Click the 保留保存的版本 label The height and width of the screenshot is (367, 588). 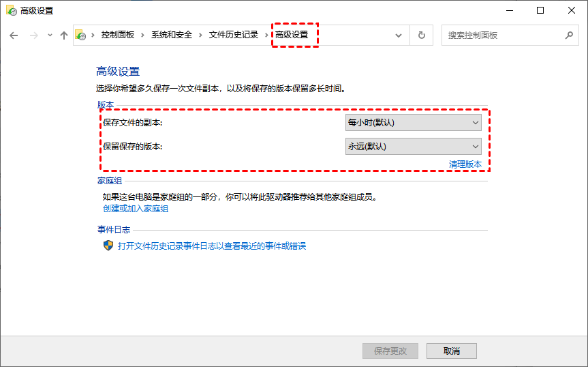[132, 147]
